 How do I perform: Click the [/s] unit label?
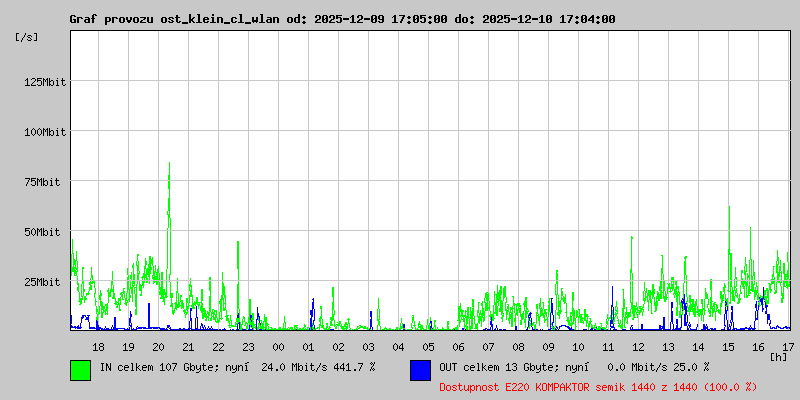coord(27,37)
